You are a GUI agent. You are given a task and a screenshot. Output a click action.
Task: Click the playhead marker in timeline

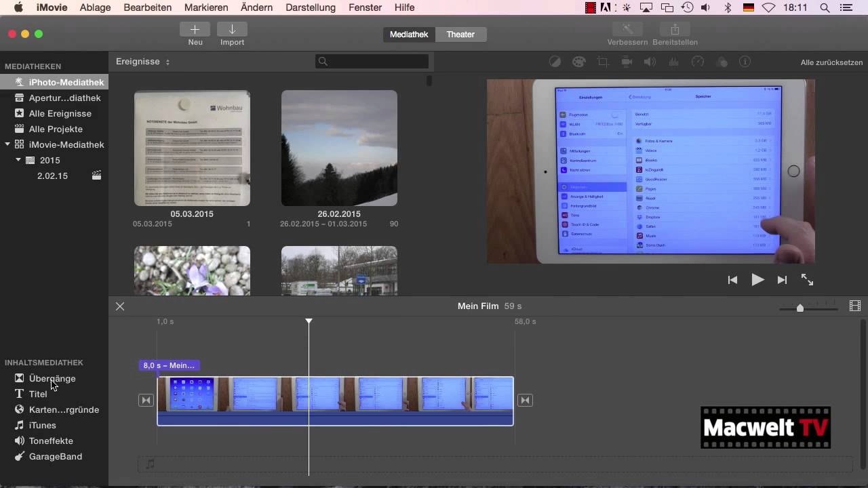coord(309,321)
